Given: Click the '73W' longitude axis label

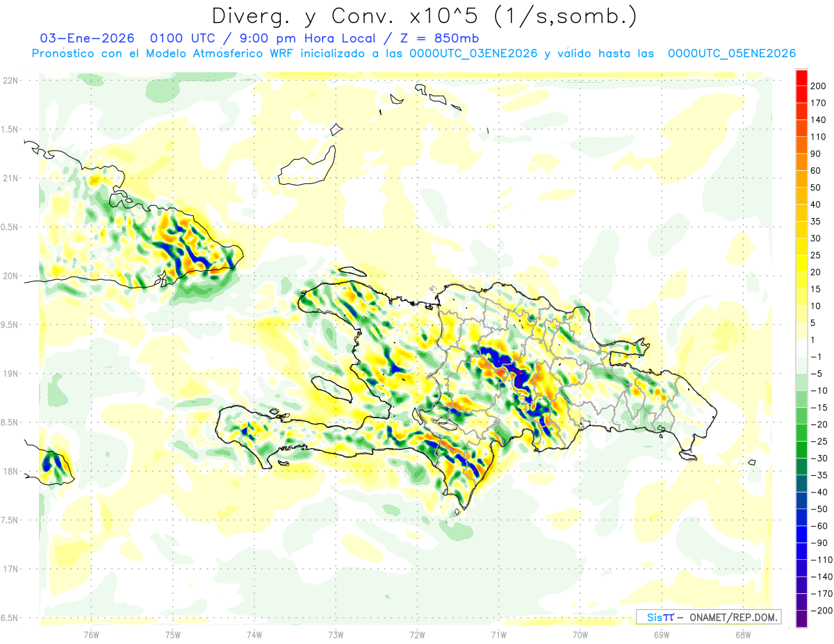Looking at the screenshot, I should pos(336,634).
